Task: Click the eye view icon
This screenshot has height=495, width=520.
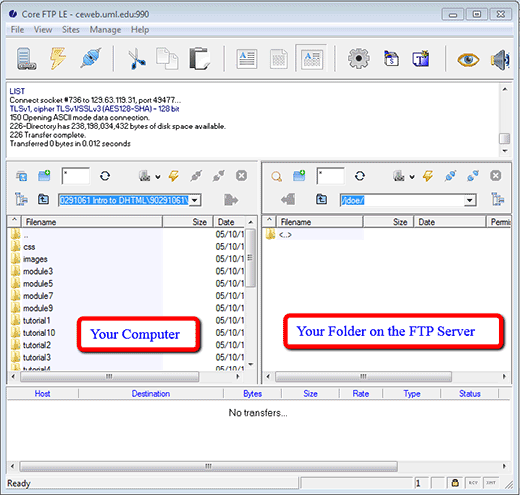Action: (468, 59)
